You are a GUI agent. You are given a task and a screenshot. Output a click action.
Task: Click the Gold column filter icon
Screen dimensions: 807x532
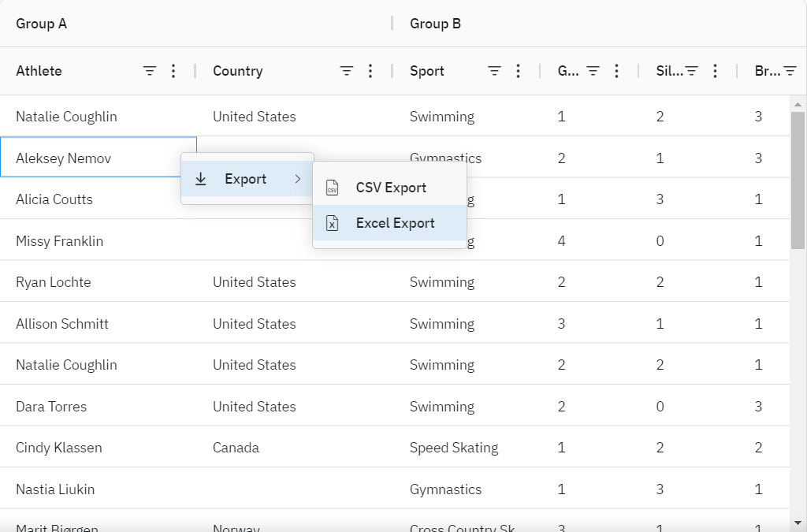[x=593, y=71]
